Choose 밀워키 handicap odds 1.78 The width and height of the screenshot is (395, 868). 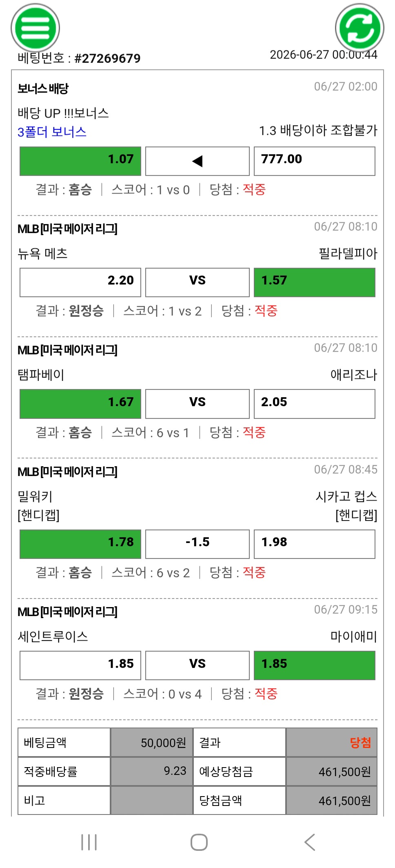pos(80,544)
